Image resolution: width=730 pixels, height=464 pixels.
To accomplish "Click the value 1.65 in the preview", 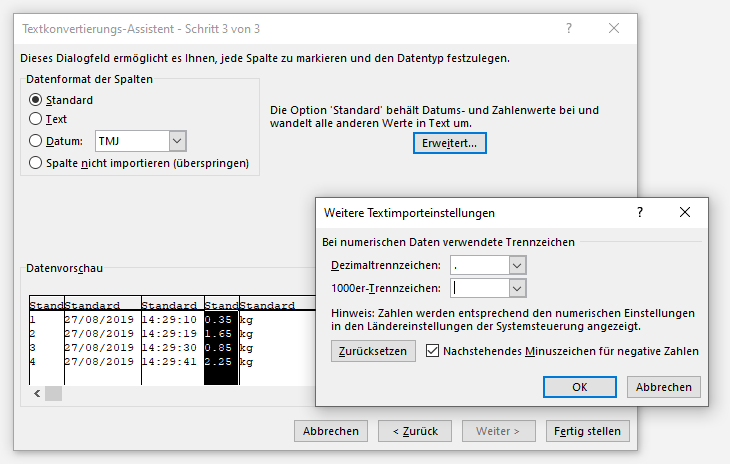I will click(x=218, y=334).
